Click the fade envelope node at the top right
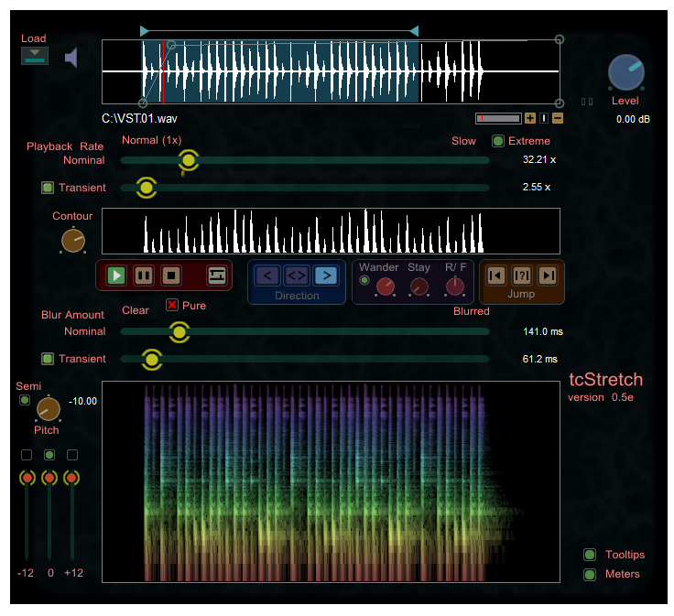The image size is (674, 616). [560, 39]
